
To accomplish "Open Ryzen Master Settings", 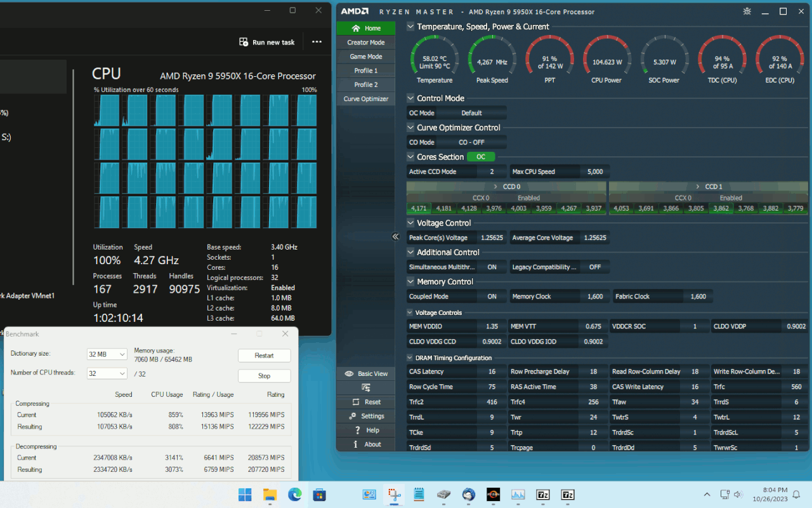I will point(366,416).
